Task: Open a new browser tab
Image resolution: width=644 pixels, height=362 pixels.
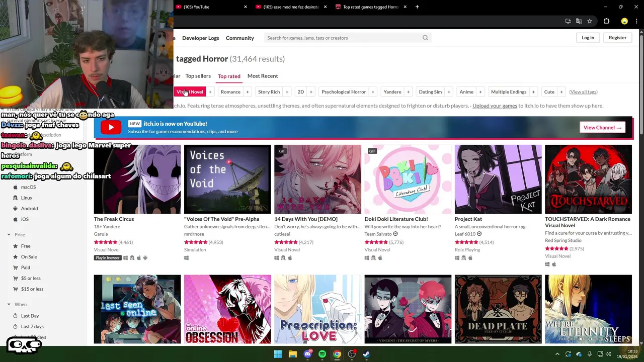Action: (417, 7)
